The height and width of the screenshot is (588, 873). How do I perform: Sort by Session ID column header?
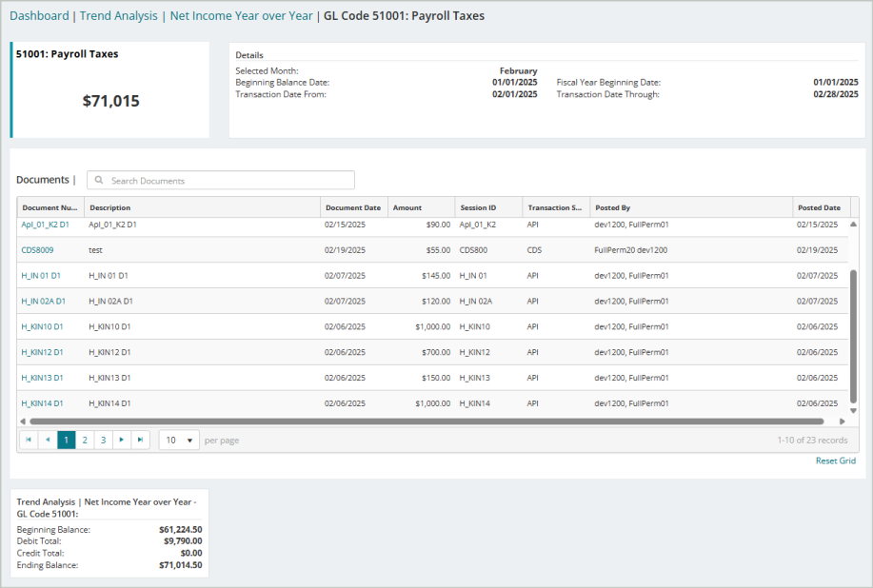[x=488, y=207]
